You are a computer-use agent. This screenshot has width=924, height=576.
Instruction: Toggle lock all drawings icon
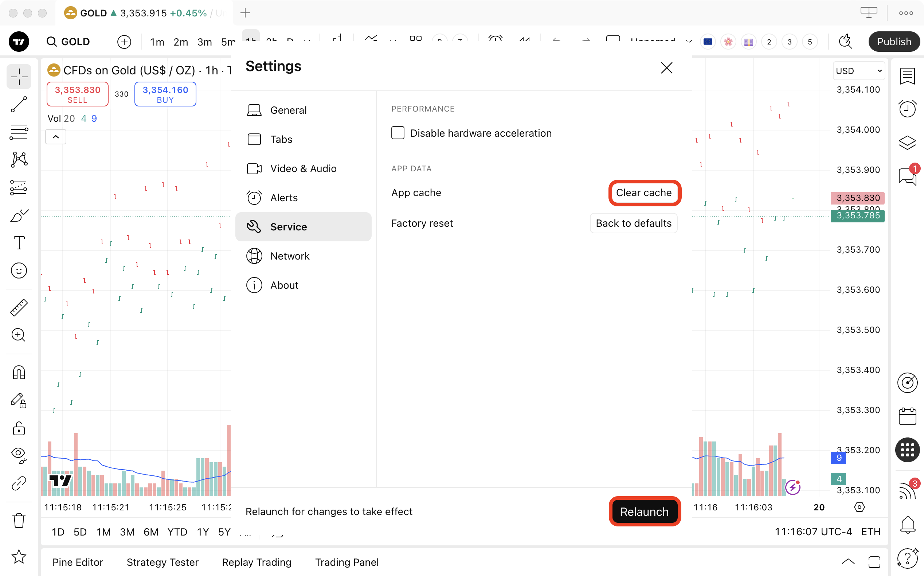pos(19,428)
